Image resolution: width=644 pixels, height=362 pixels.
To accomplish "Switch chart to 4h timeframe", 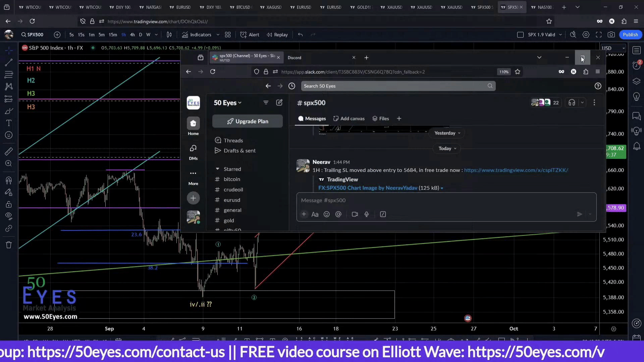I will pos(132,35).
